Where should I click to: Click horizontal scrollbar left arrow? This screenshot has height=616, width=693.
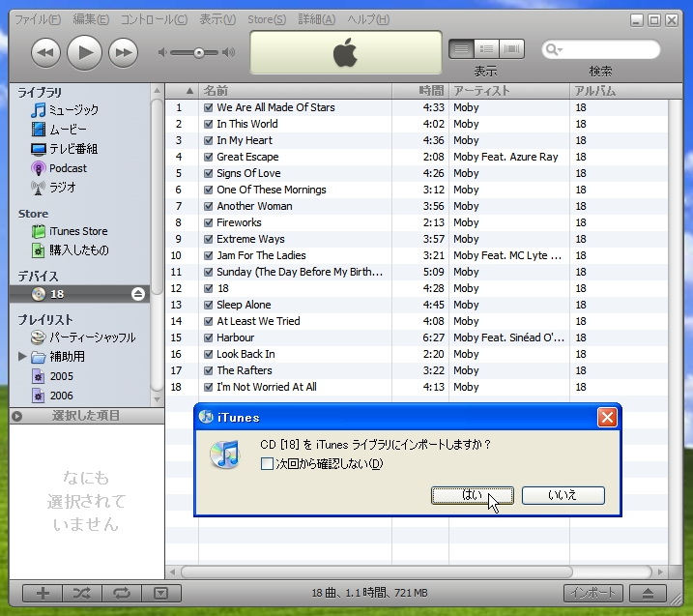[173, 572]
